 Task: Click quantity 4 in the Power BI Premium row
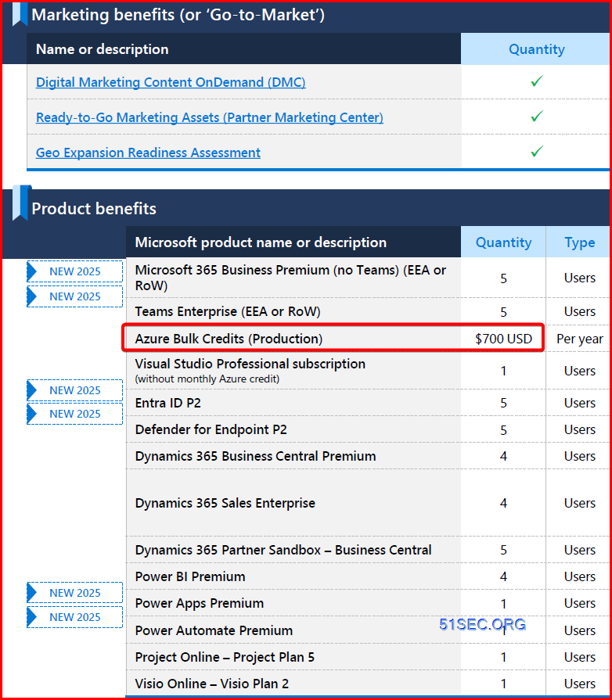(503, 576)
